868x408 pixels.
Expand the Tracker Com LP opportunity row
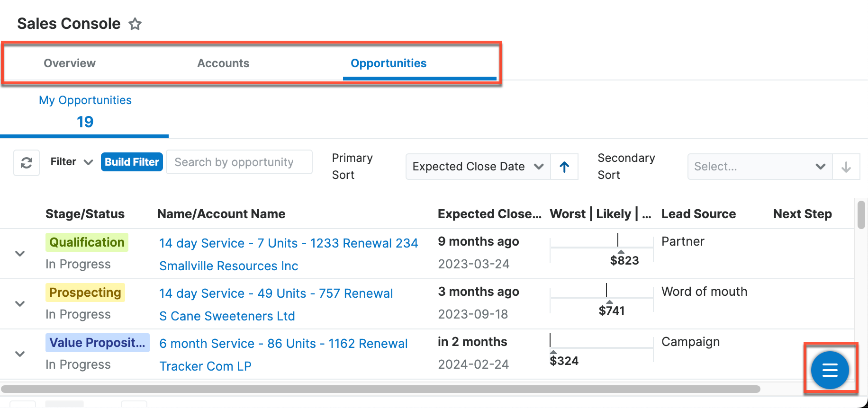coord(20,354)
